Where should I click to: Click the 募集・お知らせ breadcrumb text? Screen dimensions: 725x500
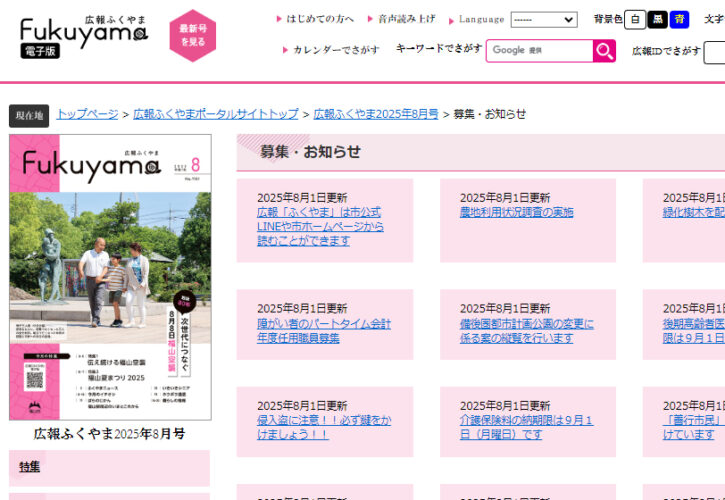pyautogui.click(x=490, y=114)
